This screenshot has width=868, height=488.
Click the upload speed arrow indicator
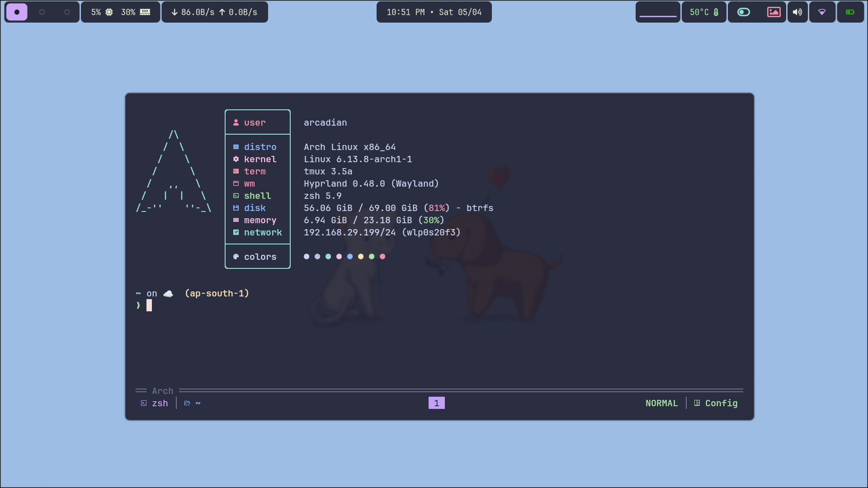(222, 12)
